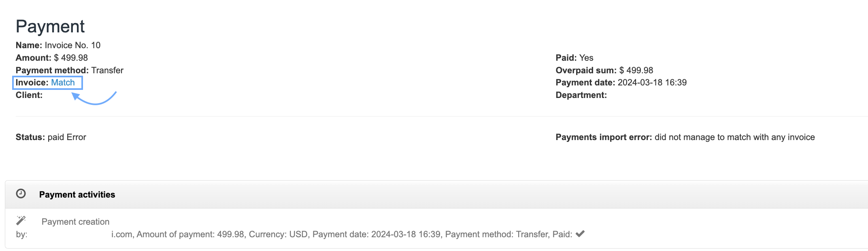Select the Payment activities panel header
868x251 pixels.
tap(77, 195)
